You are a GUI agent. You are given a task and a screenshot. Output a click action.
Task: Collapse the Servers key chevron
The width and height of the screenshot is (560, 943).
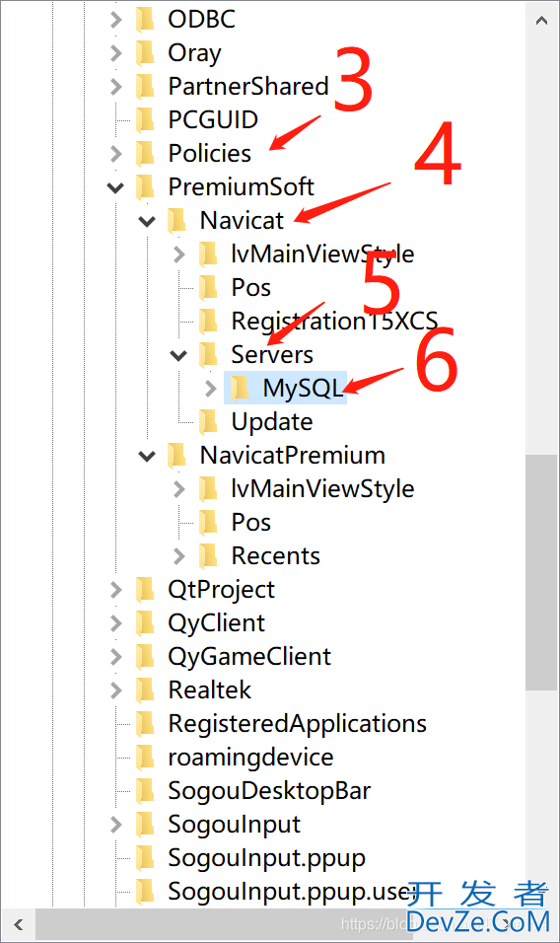click(178, 355)
